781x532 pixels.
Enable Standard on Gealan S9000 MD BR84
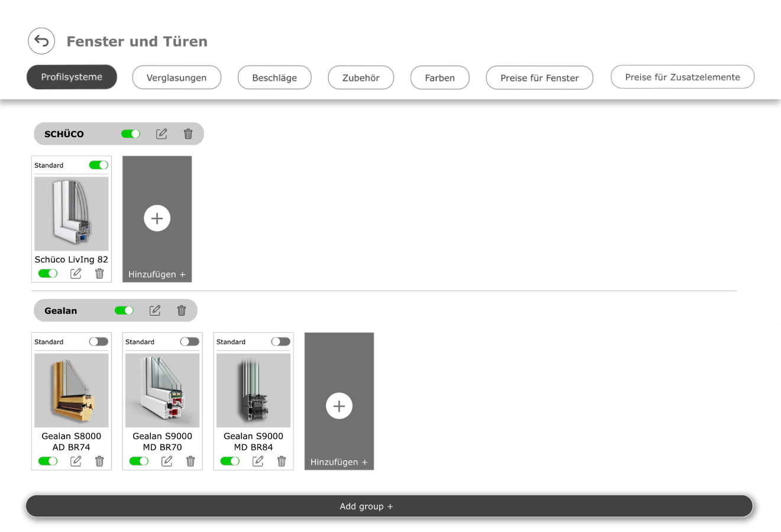coord(280,341)
